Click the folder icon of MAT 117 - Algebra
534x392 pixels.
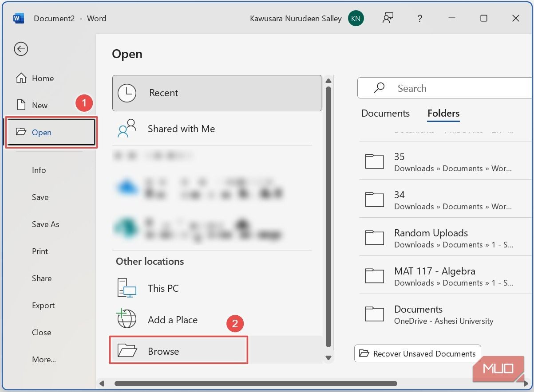[374, 276]
